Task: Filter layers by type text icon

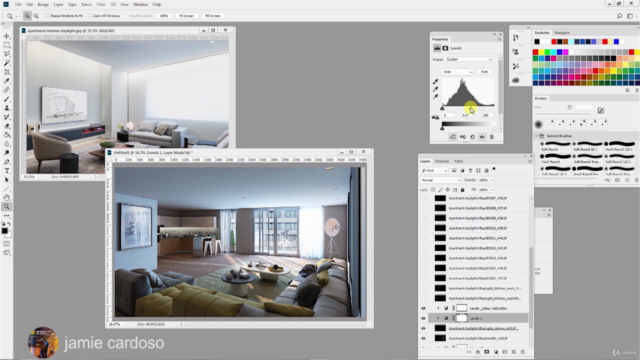Action: click(470, 170)
